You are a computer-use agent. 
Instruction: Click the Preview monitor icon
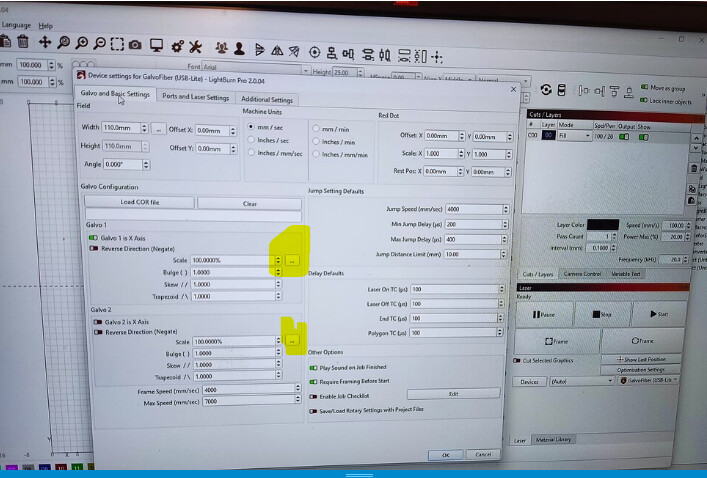[x=156, y=45]
